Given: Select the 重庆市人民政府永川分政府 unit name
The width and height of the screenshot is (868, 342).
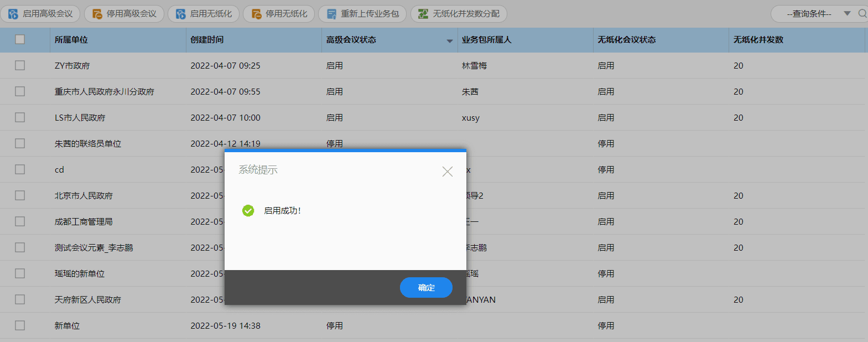Looking at the screenshot, I should coord(104,91).
